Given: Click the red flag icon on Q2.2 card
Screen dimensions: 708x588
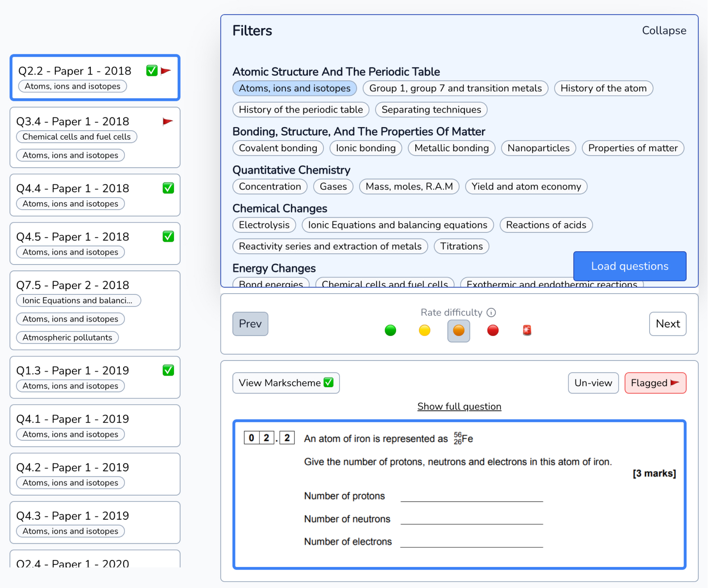Looking at the screenshot, I should coord(166,71).
